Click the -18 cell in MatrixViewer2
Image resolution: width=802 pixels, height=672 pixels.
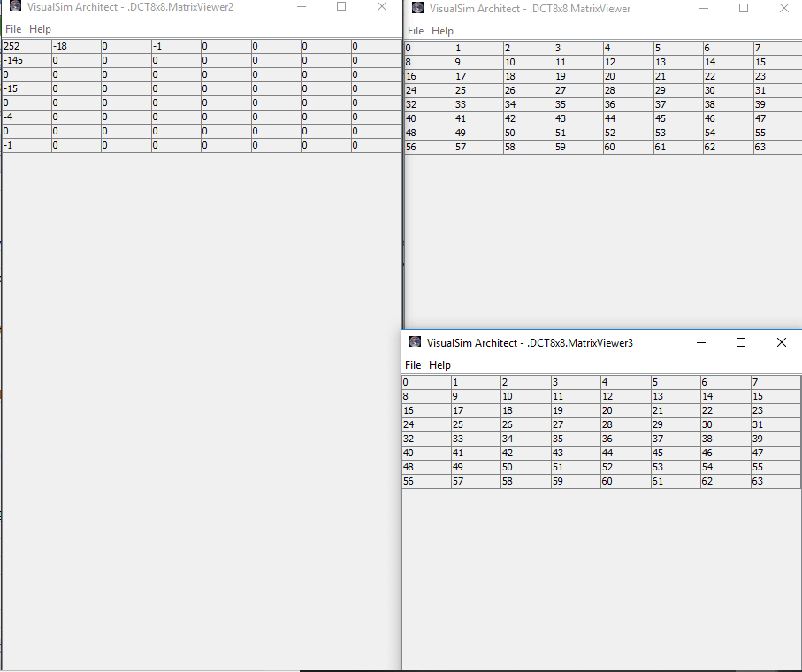click(x=76, y=46)
